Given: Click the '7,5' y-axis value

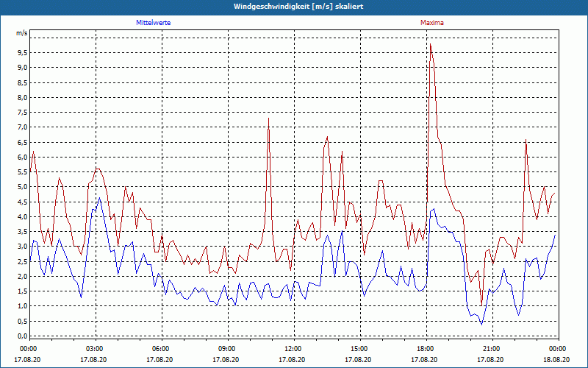Looking at the screenshot, I should pos(23,113).
